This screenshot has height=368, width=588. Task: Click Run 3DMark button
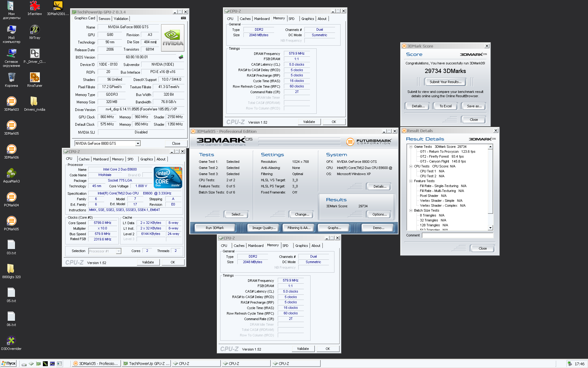coord(215,228)
